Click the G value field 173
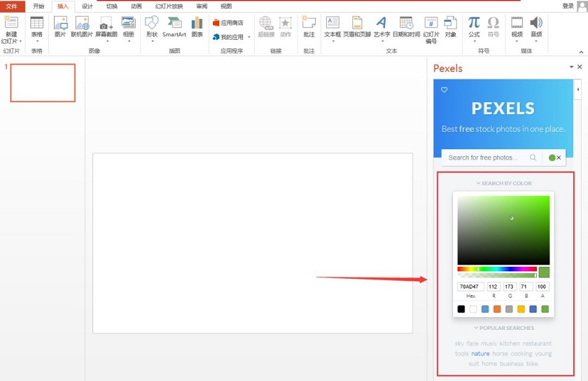Viewport: 588px width, 381px height. [510, 286]
